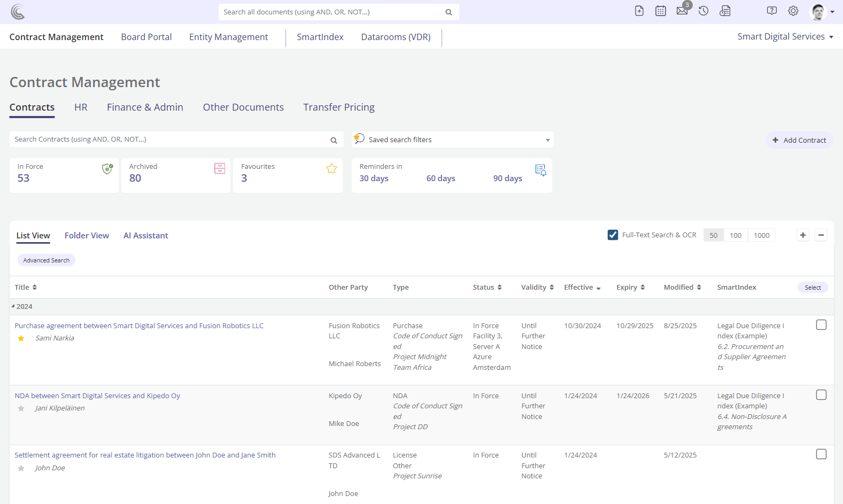843x504 pixels.
Task: Collapse the 2024 group row
Action: (x=13, y=306)
